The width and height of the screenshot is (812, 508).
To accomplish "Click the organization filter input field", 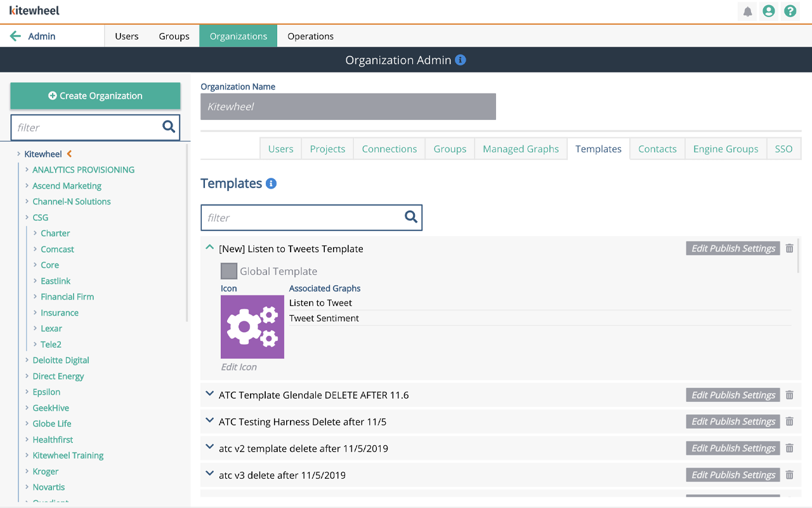I will [86, 128].
